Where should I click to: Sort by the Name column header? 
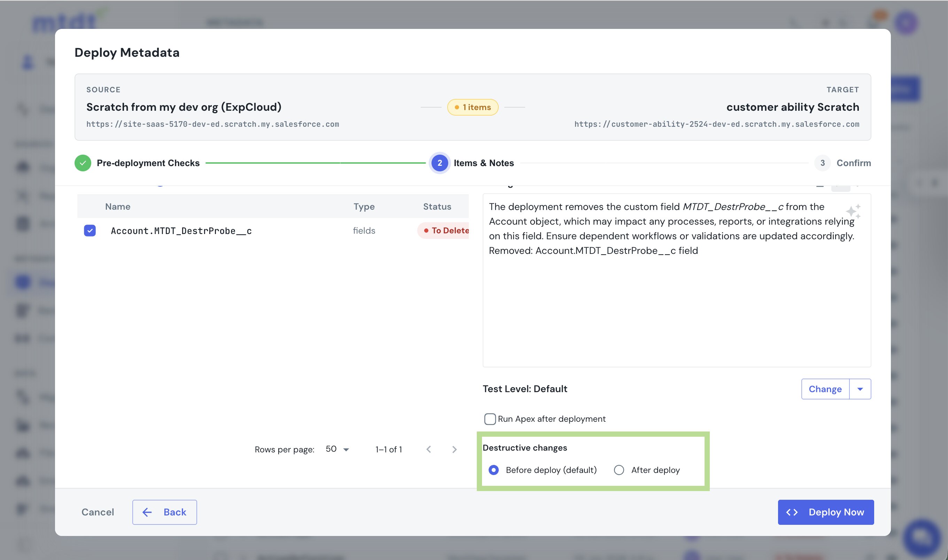(x=118, y=207)
